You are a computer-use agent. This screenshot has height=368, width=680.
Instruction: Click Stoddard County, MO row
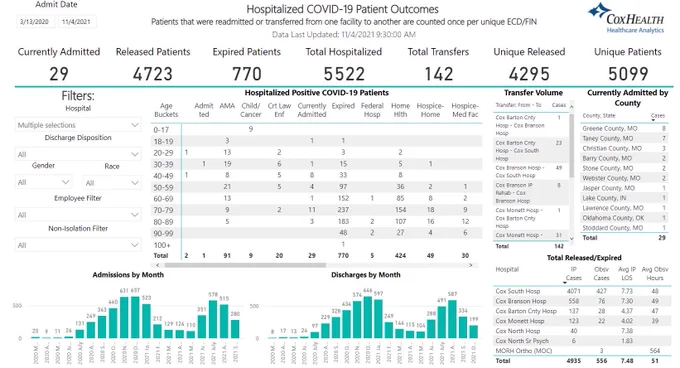624,228
